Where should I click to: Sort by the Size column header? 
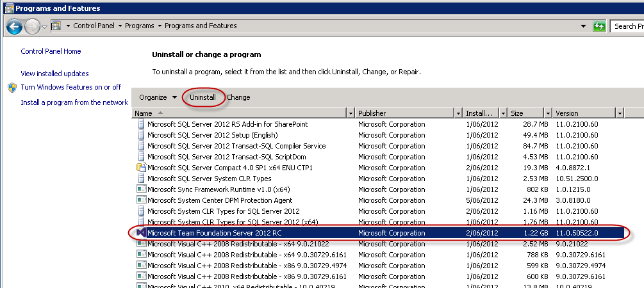click(x=526, y=113)
